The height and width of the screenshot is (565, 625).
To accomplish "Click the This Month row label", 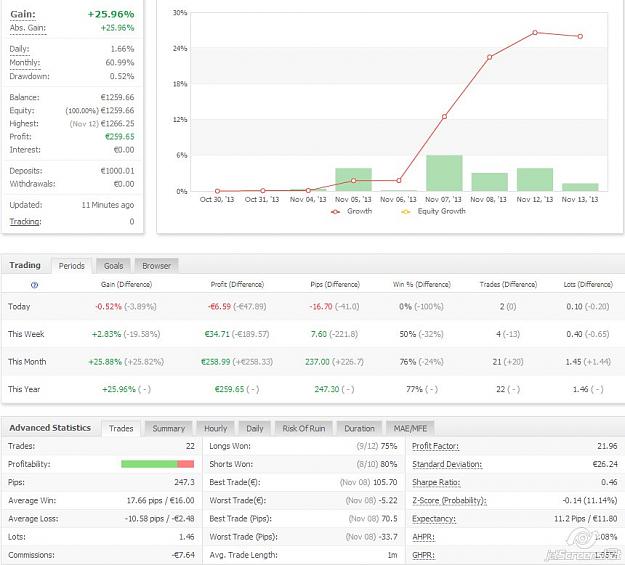I will coord(27,362).
